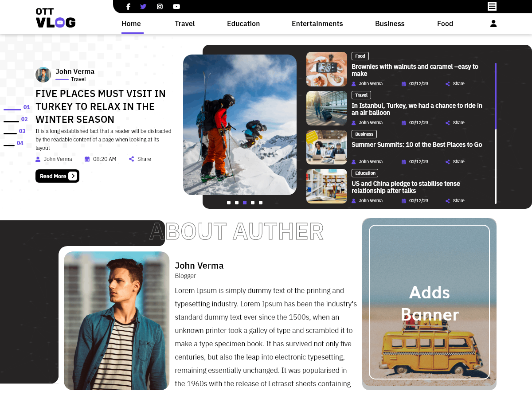The image size is (532, 399).
Task: Open the Food category tag
Action: [360, 56]
